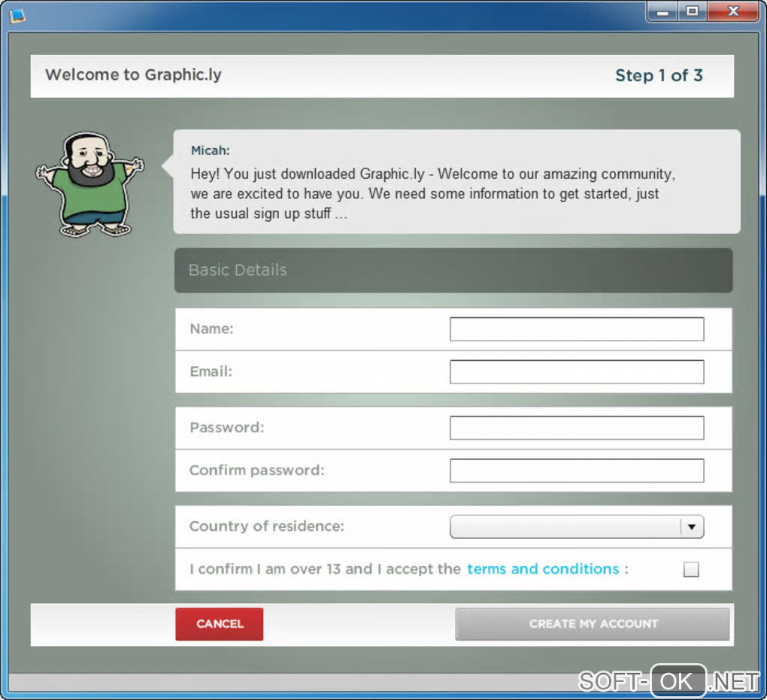Image resolution: width=767 pixels, height=700 pixels.
Task: Click the red CANCEL button
Action: (219, 624)
